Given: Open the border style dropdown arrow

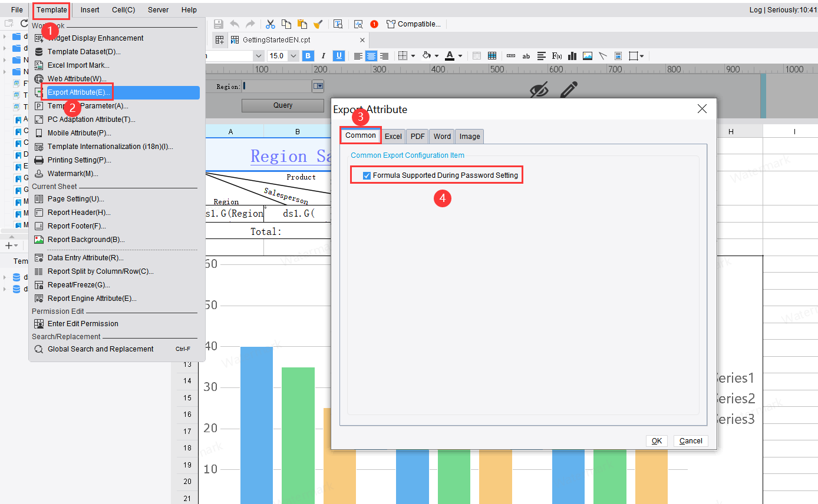Looking at the screenshot, I should coord(413,56).
